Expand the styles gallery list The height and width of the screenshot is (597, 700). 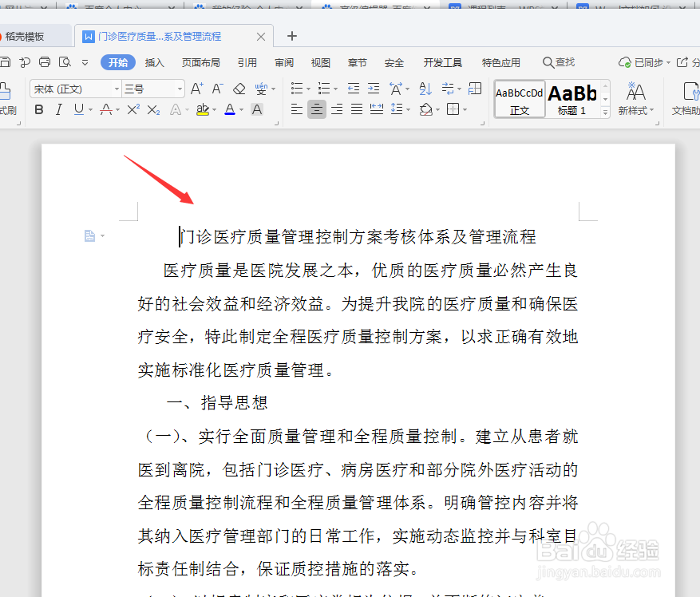click(x=605, y=113)
